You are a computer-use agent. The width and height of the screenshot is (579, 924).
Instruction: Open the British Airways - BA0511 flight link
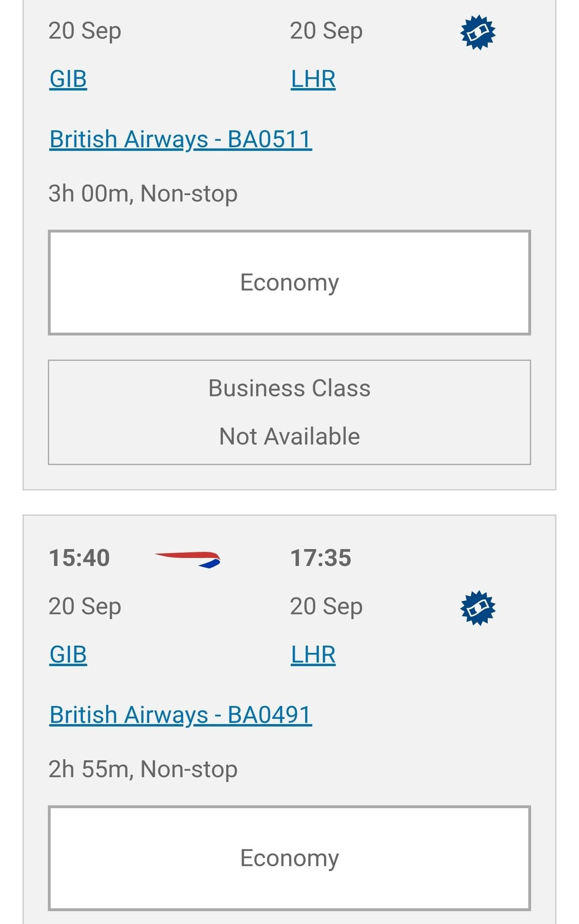(x=181, y=139)
